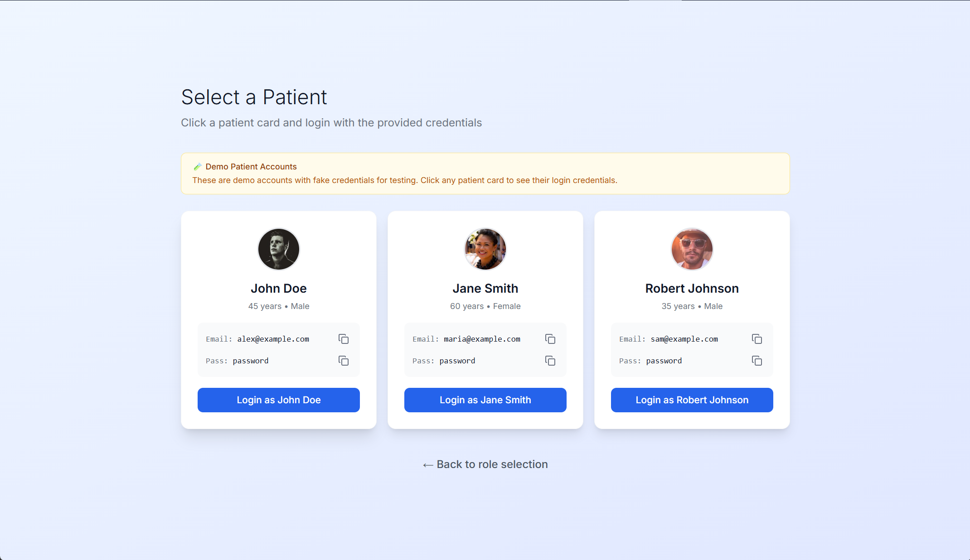Image resolution: width=970 pixels, height=560 pixels.
Task: Click Jane Smith's profile photo
Action: (485, 249)
